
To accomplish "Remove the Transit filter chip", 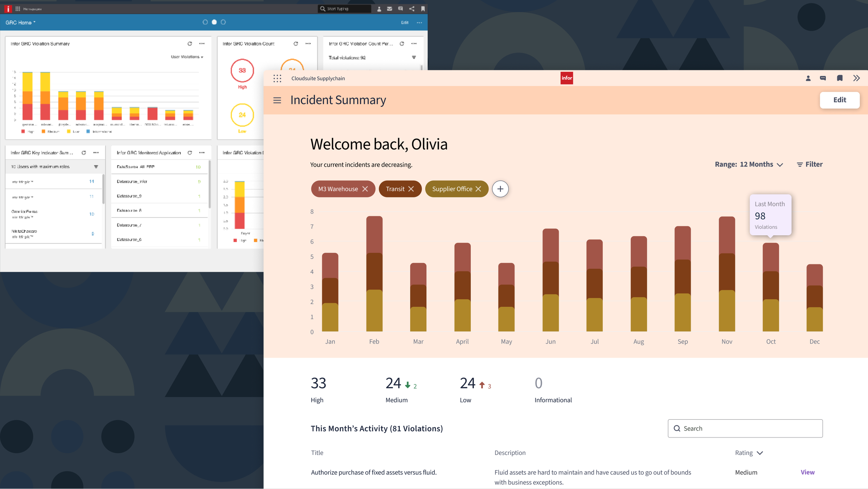I will (411, 189).
